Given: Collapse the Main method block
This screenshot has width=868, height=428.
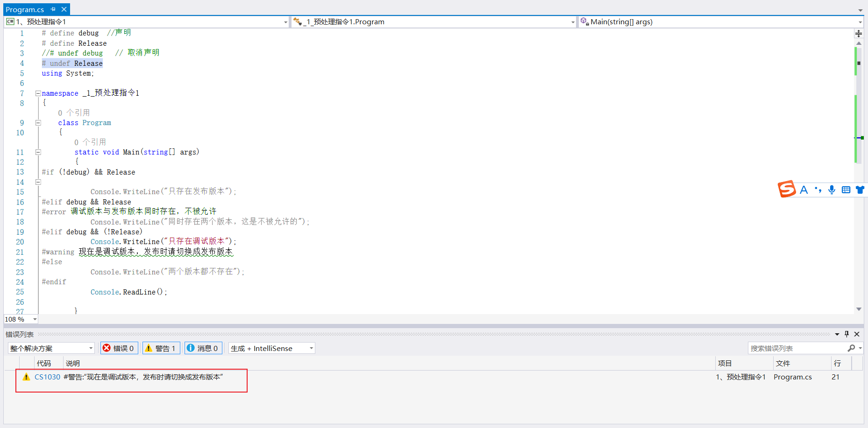Looking at the screenshot, I should tap(38, 152).
